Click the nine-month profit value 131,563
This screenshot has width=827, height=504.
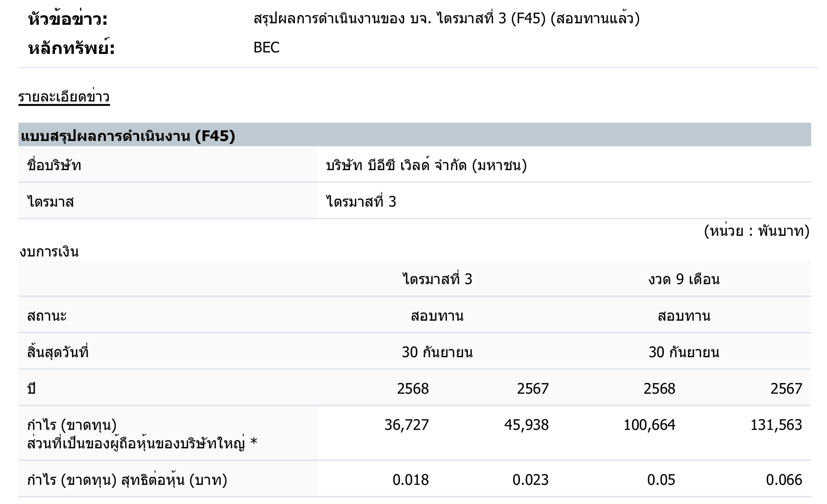coord(776,425)
